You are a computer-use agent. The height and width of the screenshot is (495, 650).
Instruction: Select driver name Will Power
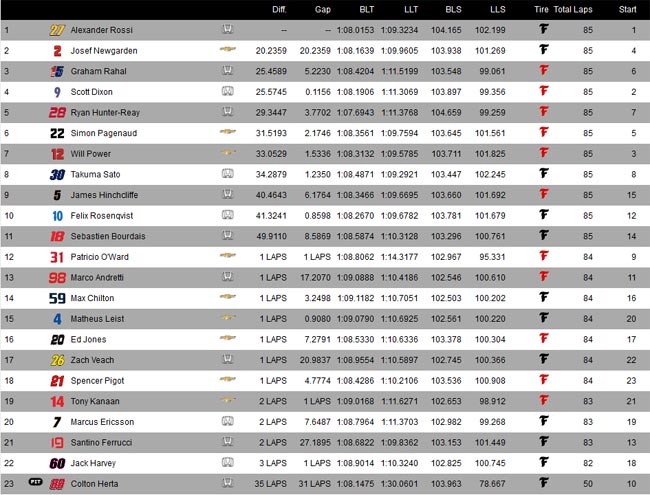pos(90,154)
